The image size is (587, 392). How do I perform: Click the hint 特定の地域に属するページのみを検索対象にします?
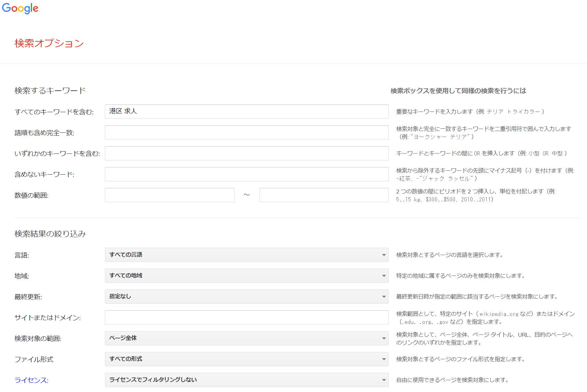pyautogui.click(x=461, y=276)
